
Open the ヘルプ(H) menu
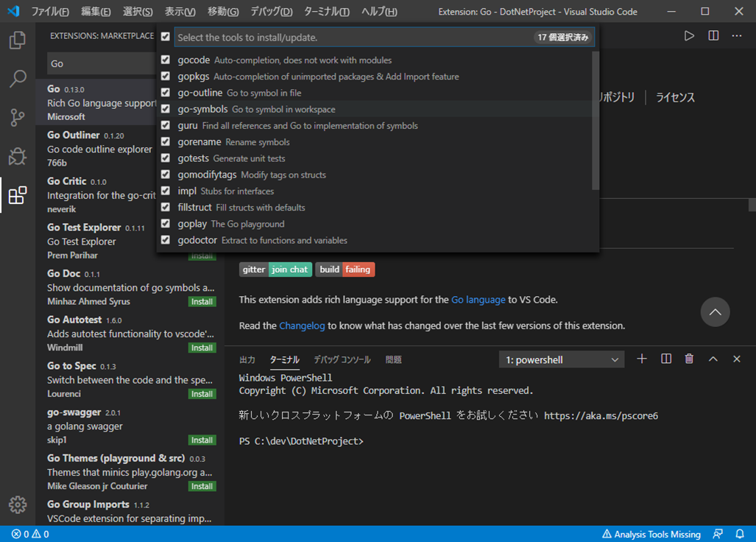tap(379, 11)
